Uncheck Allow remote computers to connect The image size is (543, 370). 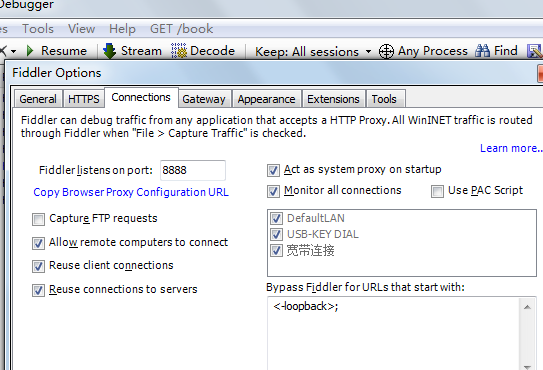tap(38, 243)
